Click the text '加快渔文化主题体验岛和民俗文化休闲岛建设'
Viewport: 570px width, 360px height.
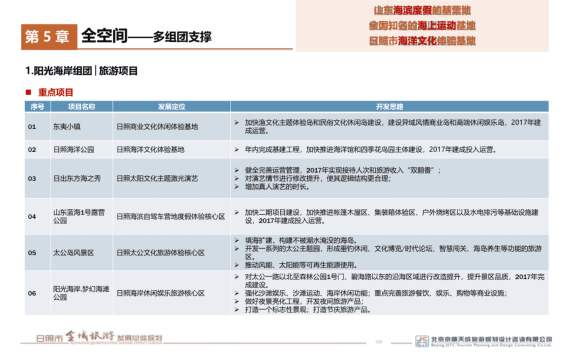tap(313, 123)
